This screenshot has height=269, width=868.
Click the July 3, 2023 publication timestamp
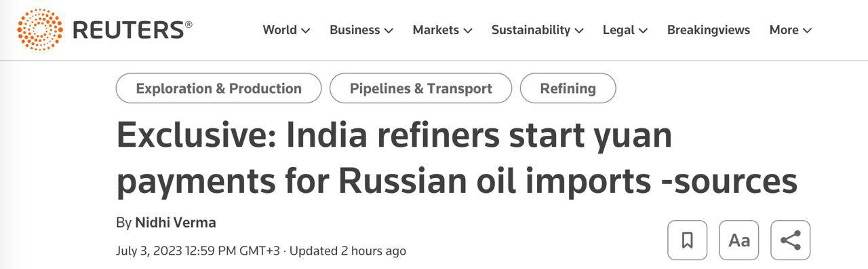(198, 251)
